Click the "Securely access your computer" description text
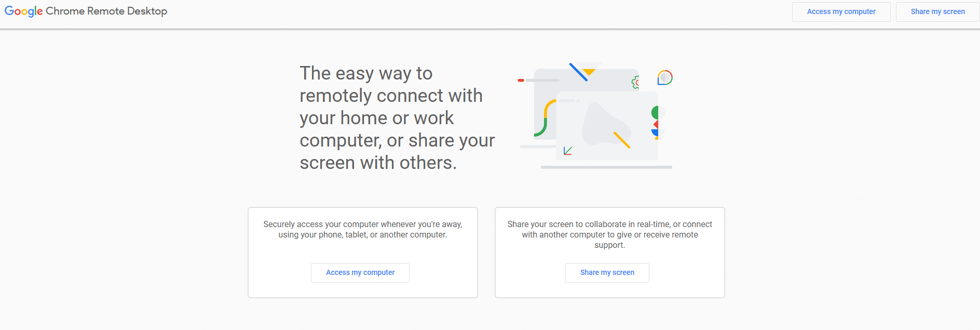The height and width of the screenshot is (330, 980). [x=362, y=229]
